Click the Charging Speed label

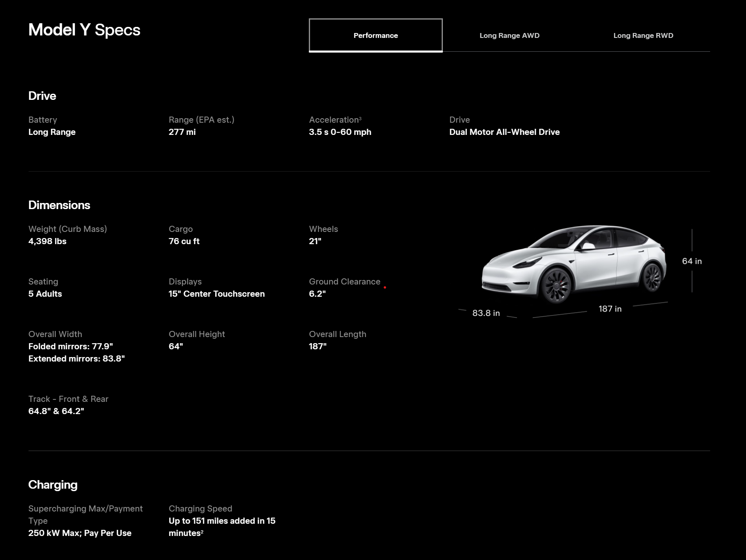tap(200, 509)
